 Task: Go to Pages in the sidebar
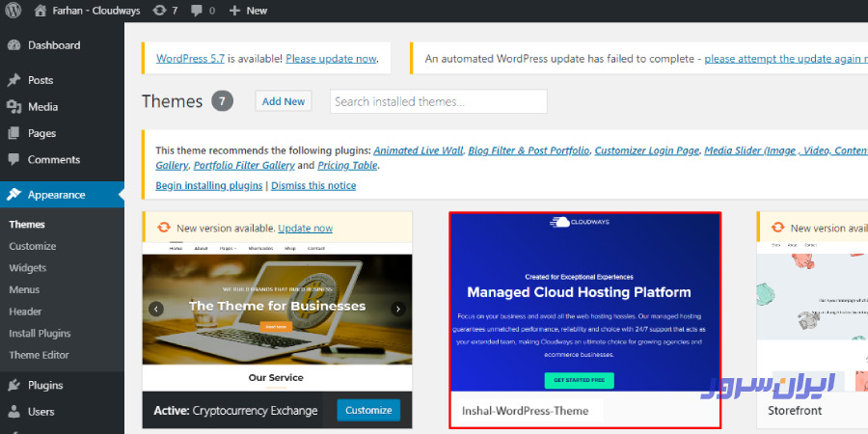pos(41,133)
